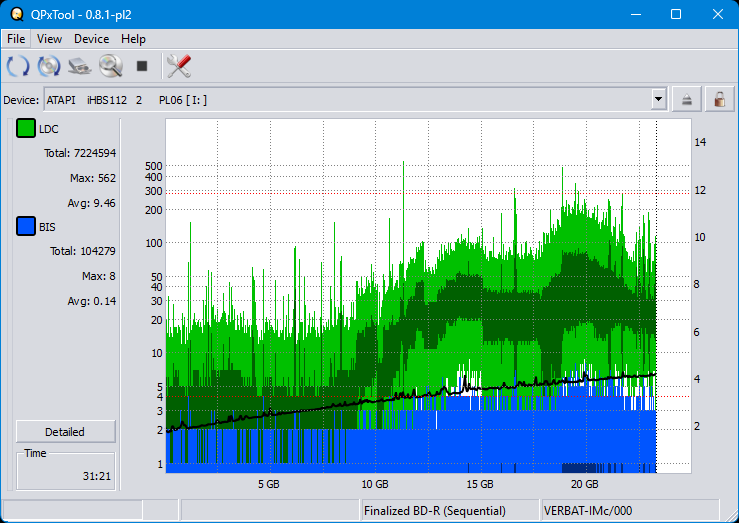This screenshot has width=739, height=523.
Task: Click the drive scanner toolbar icon
Action: click(x=80, y=66)
